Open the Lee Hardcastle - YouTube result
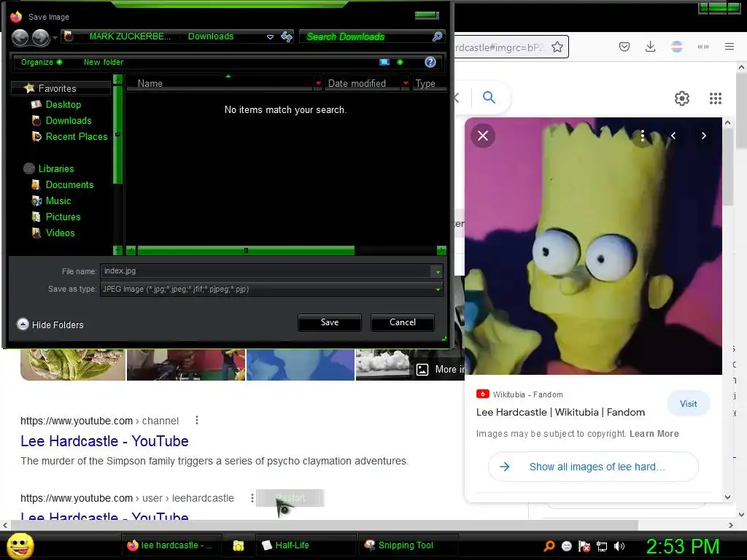 [104, 441]
